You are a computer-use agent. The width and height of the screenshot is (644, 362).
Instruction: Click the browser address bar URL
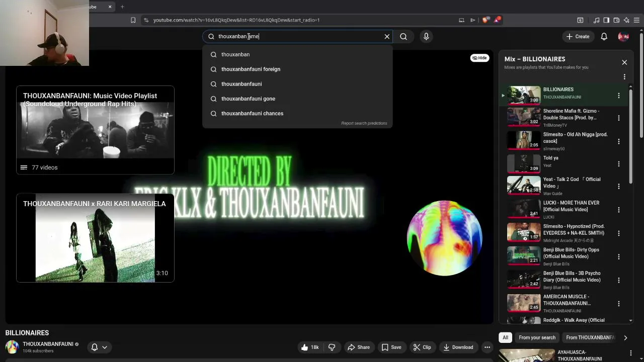(x=236, y=20)
